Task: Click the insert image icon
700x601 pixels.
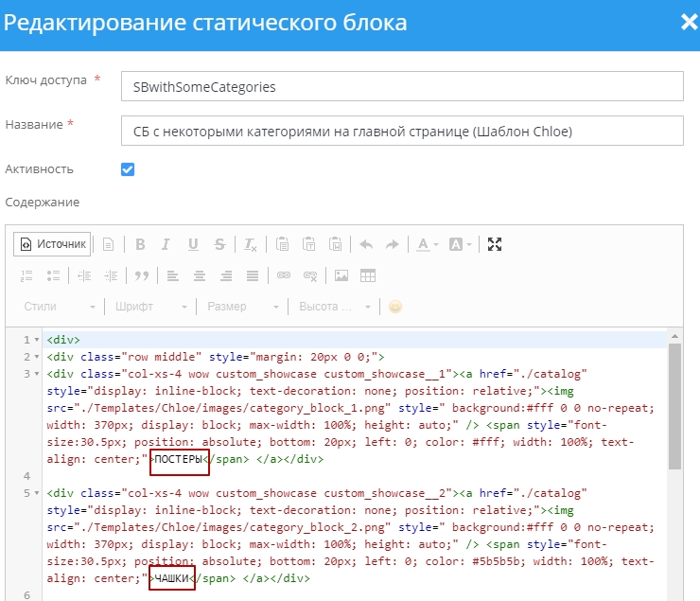Action: tap(341, 275)
